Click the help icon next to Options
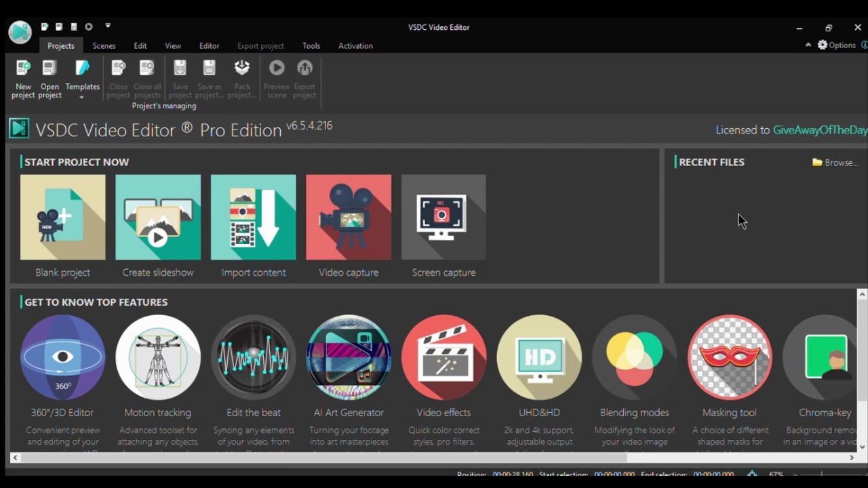The height and width of the screenshot is (488, 868). pyautogui.click(x=864, y=45)
